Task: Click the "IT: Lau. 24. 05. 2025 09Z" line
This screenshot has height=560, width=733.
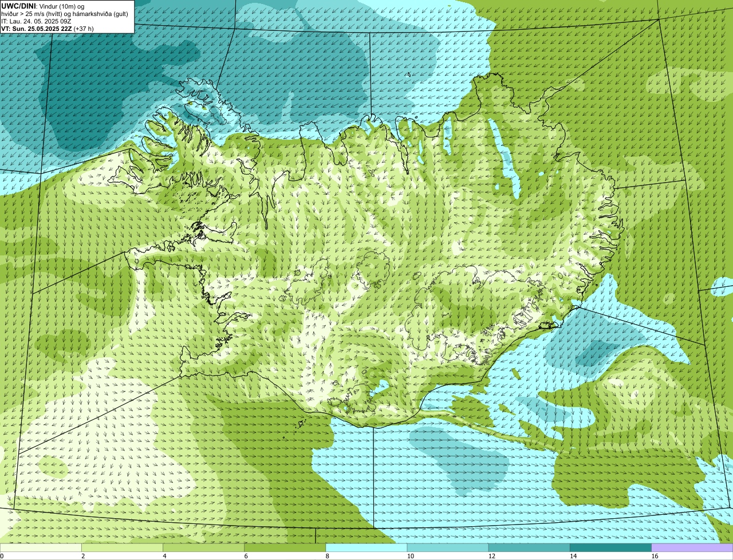Action: pos(36,21)
